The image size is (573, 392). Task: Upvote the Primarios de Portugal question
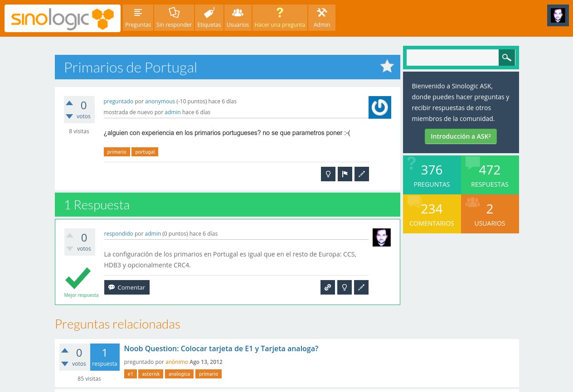coord(69,103)
